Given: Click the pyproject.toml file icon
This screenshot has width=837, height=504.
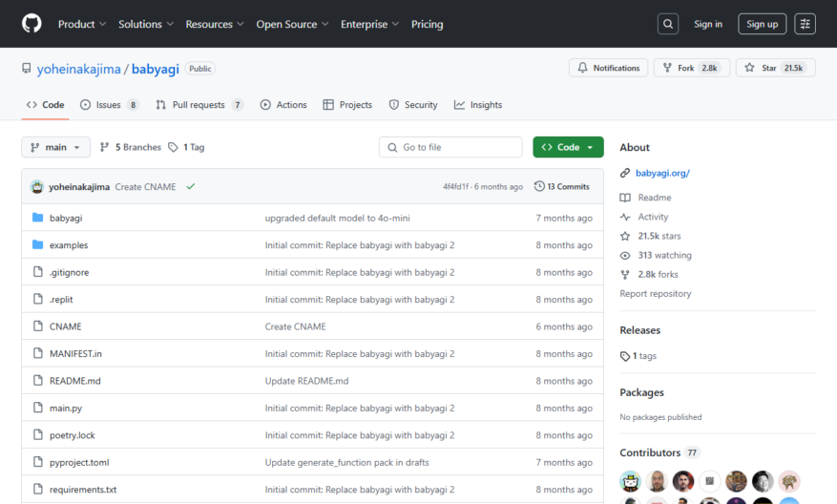Looking at the screenshot, I should click(37, 462).
